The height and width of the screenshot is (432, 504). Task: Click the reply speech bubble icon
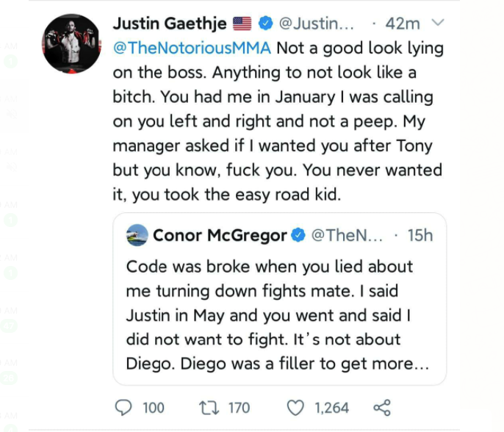coord(124,407)
